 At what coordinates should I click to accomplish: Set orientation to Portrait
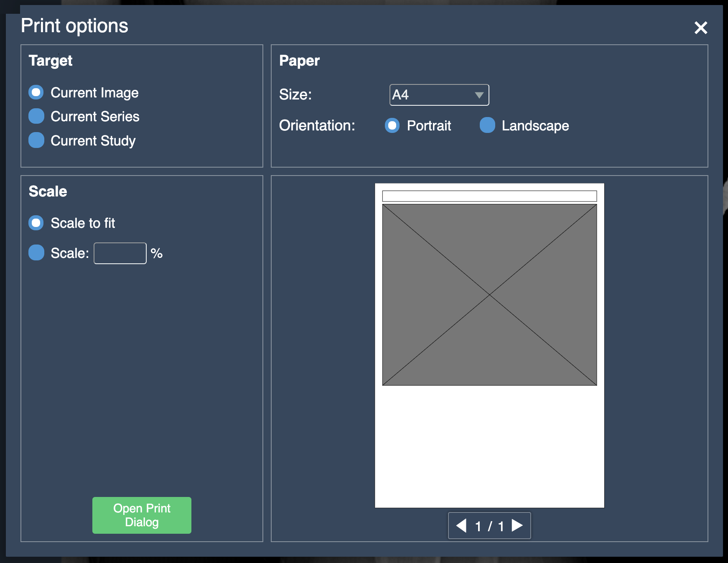[392, 125]
